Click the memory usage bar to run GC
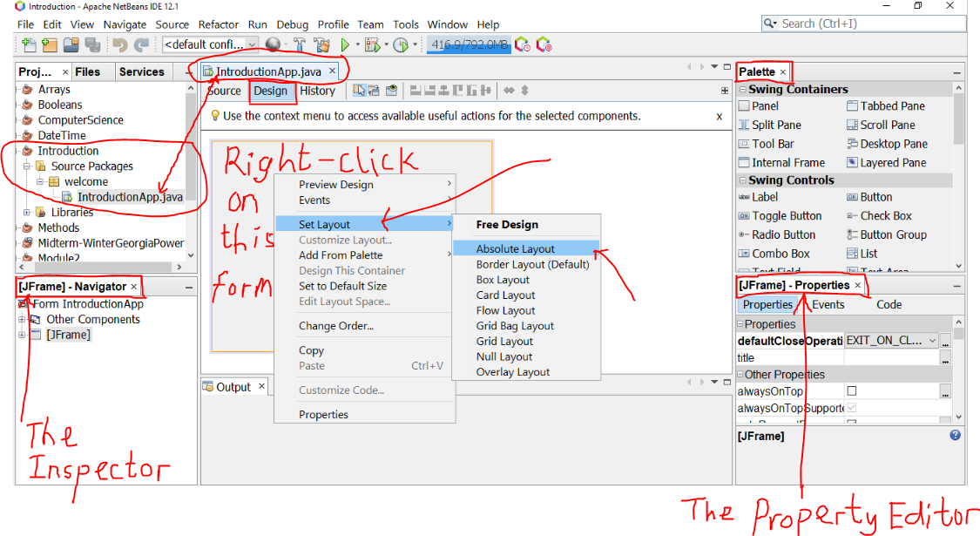Viewport: 980px width, 536px height. (469, 45)
